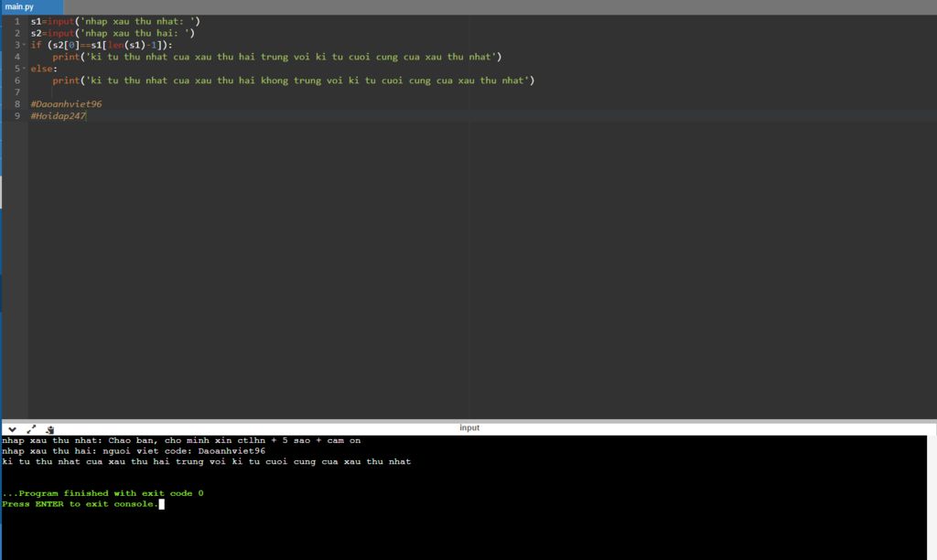Image resolution: width=937 pixels, height=560 pixels.
Task: Collapse the else block fold arrow on line 5
Action: [24, 69]
